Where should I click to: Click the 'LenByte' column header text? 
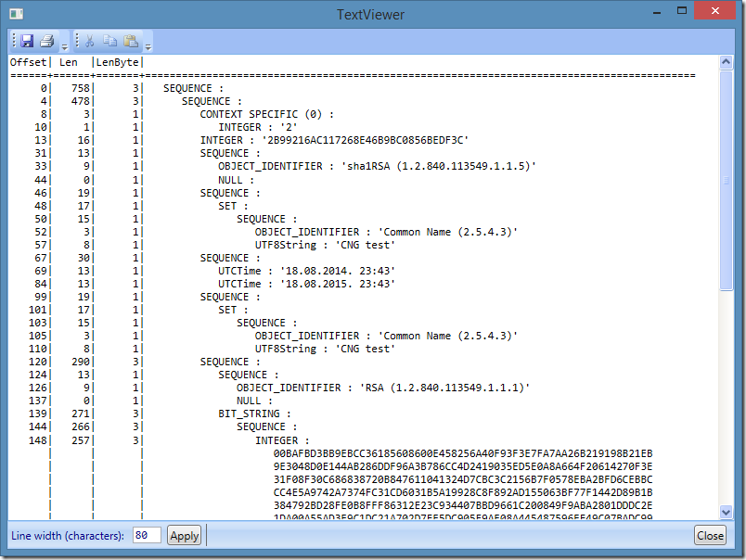click(118, 62)
